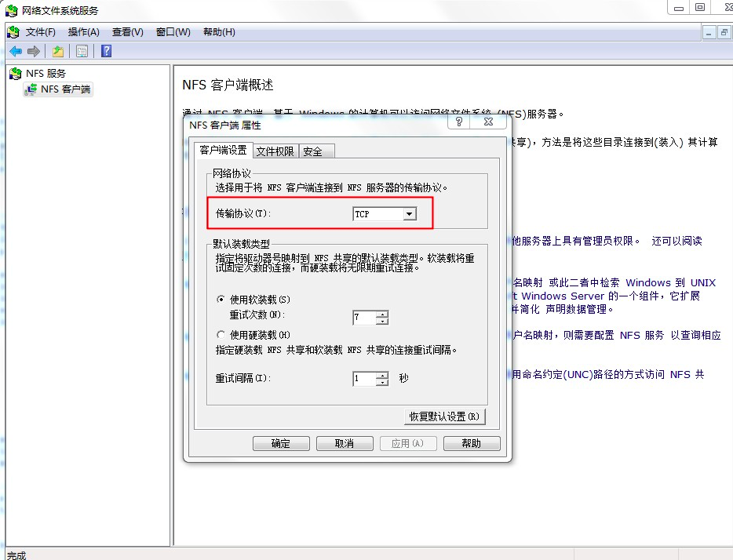Click the 应用 button

408,443
